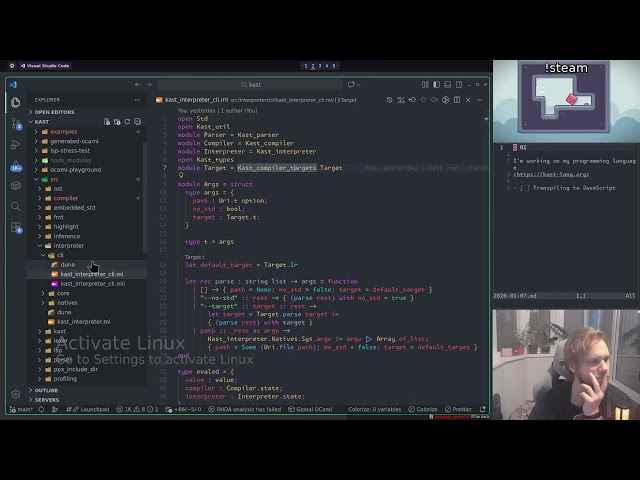Toggle Primary Side Bar visibility
The height and width of the screenshot is (480, 640).
437,84
